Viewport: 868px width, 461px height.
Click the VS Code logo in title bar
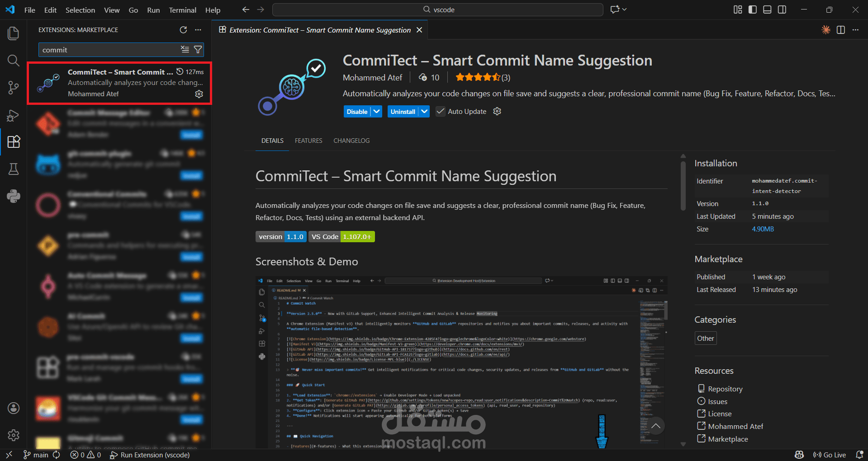point(10,9)
